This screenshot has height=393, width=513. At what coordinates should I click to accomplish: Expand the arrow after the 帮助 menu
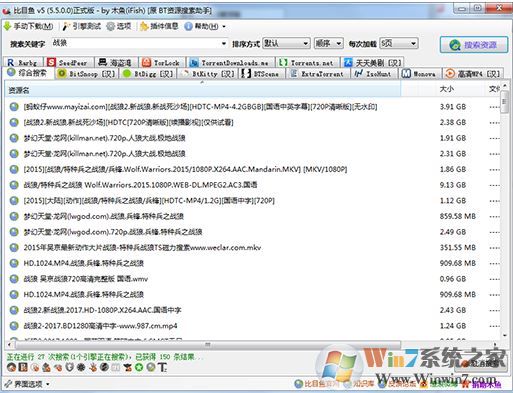point(224,27)
